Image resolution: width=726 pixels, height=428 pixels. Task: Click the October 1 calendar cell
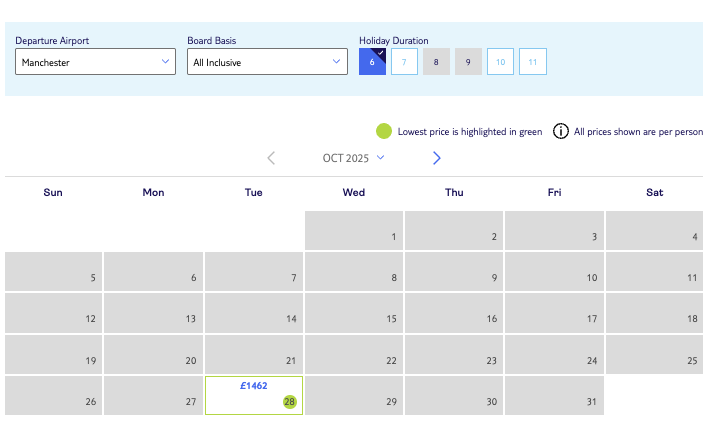(354, 230)
